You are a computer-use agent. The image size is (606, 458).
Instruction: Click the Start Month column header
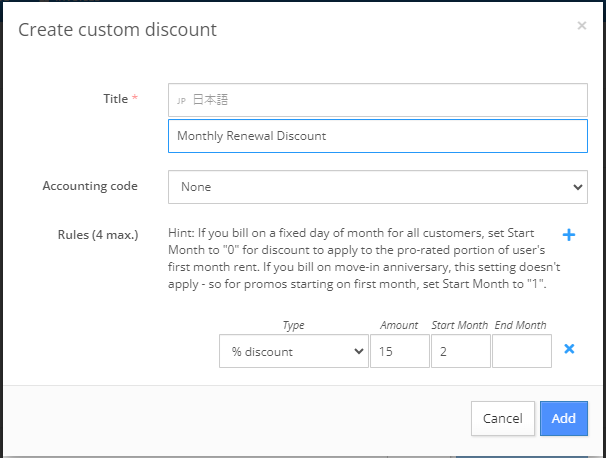coord(460,325)
